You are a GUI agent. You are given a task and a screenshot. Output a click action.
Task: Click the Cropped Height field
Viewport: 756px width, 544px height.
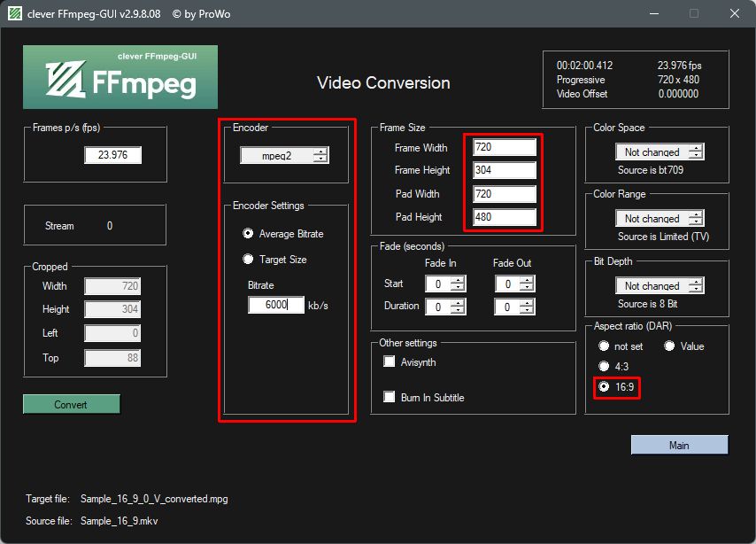pyautogui.click(x=112, y=309)
